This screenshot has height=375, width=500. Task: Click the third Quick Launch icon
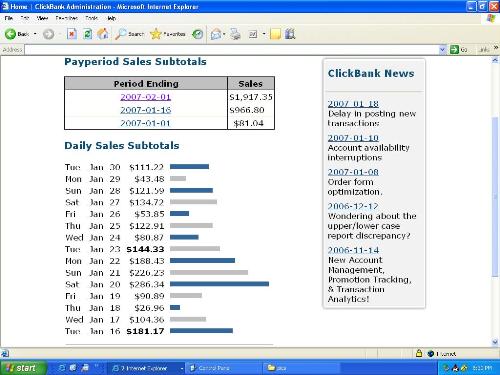[85, 368]
